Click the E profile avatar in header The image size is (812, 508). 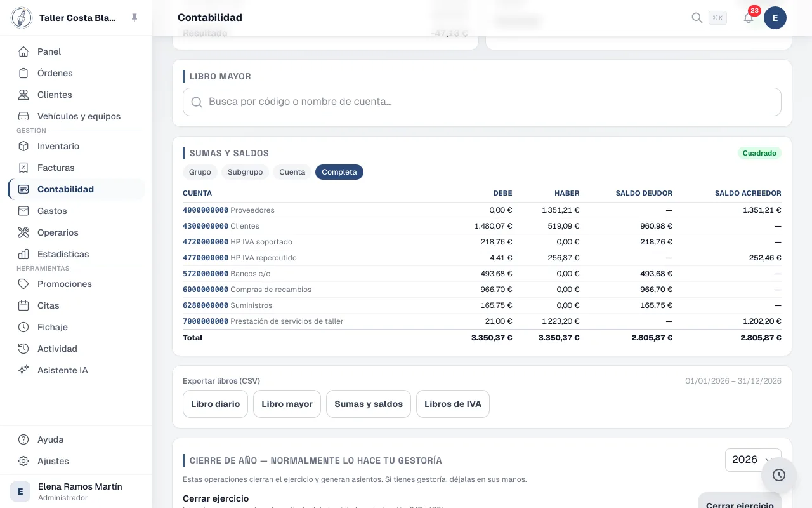coord(775,18)
